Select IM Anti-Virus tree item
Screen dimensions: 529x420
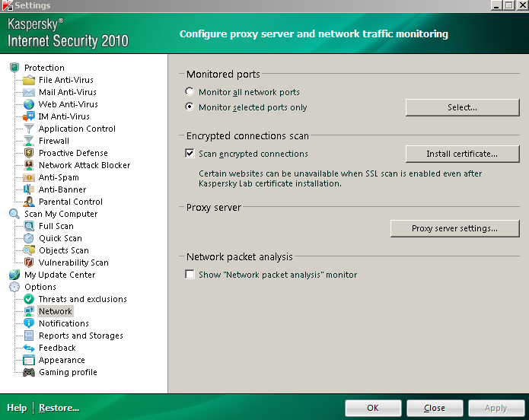[64, 116]
